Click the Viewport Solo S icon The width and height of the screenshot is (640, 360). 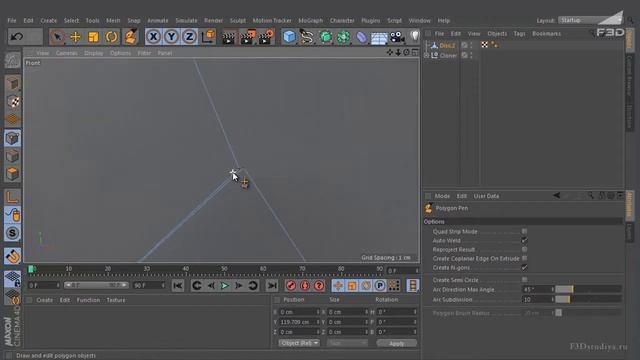[13, 233]
